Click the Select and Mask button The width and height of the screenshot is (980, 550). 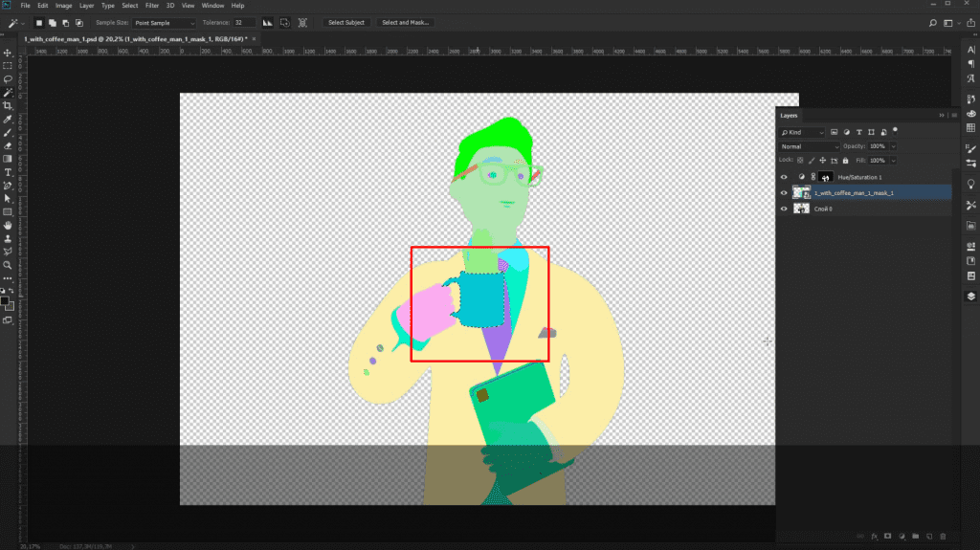point(405,23)
